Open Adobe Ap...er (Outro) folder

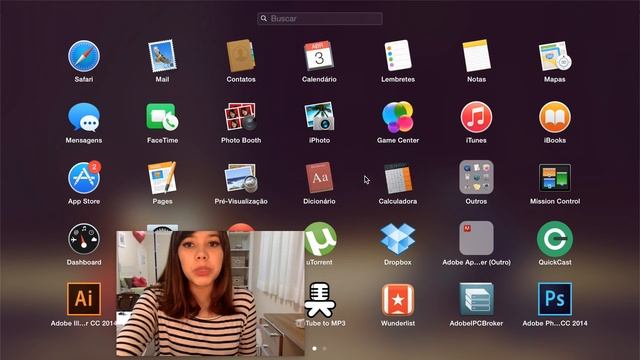pos(476,238)
